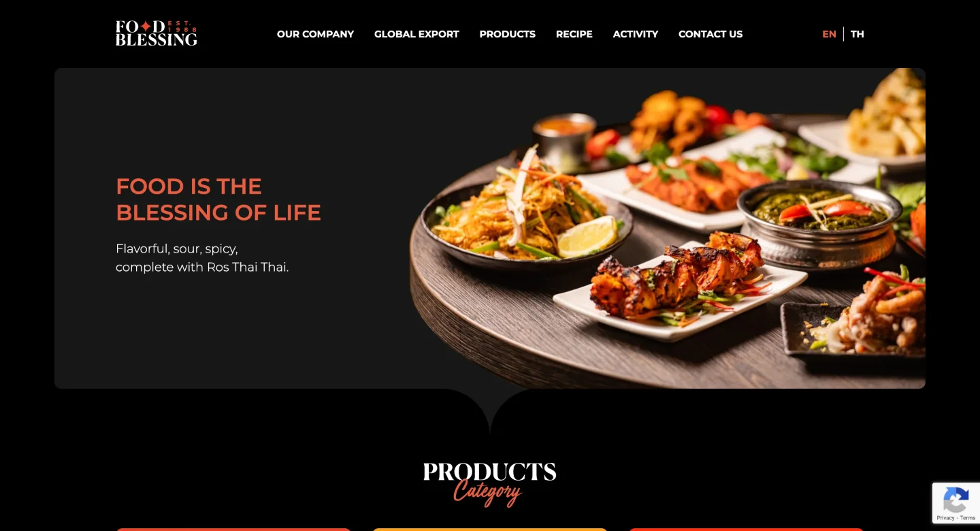The width and height of the screenshot is (980, 531).
Task: Open the reCAPTCHA Terms link
Action: coord(968,518)
